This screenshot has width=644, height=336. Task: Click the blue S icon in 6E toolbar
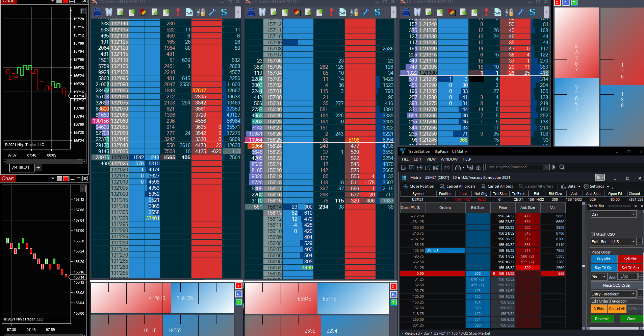[532, 13]
